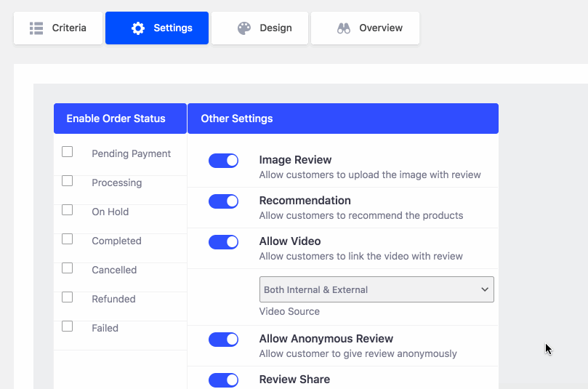Check the Refunded checkbox
The height and width of the screenshot is (389, 588).
click(x=67, y=297)
